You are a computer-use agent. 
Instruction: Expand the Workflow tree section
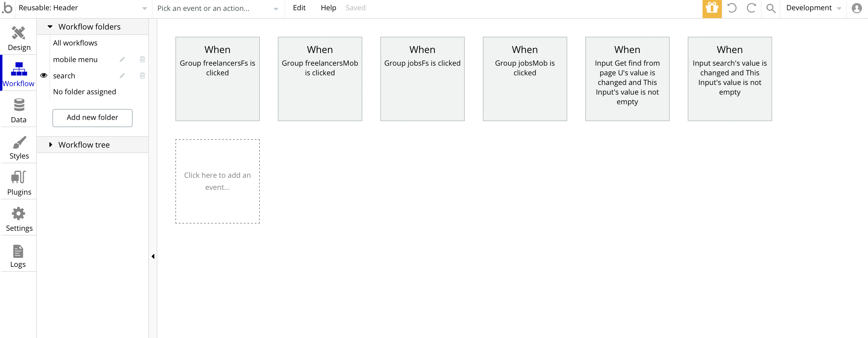coord(51,145)
